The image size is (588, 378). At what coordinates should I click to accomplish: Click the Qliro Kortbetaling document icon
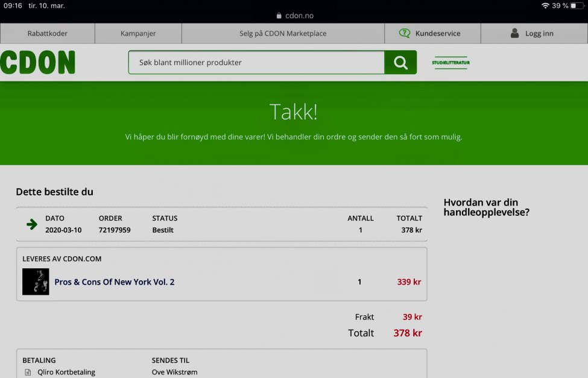[x=28, y=372]
